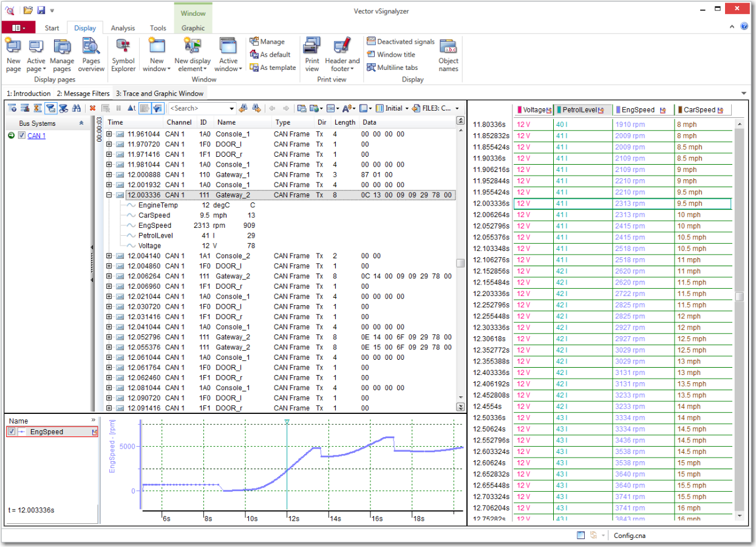Click the pause icon in trace toolbar
756x547 pixels.
(x=118, y=108)
